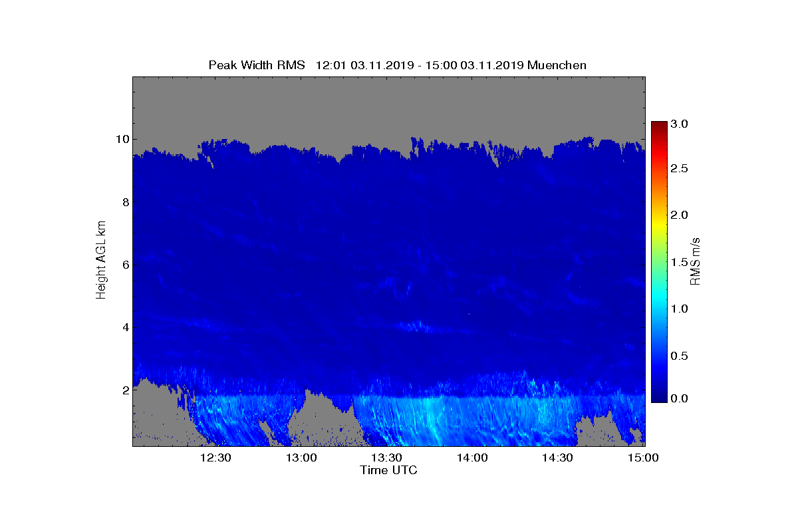Click the height tick label 2
The height and width of the screenshot is (532, 798).
click(x=124, y=390)
